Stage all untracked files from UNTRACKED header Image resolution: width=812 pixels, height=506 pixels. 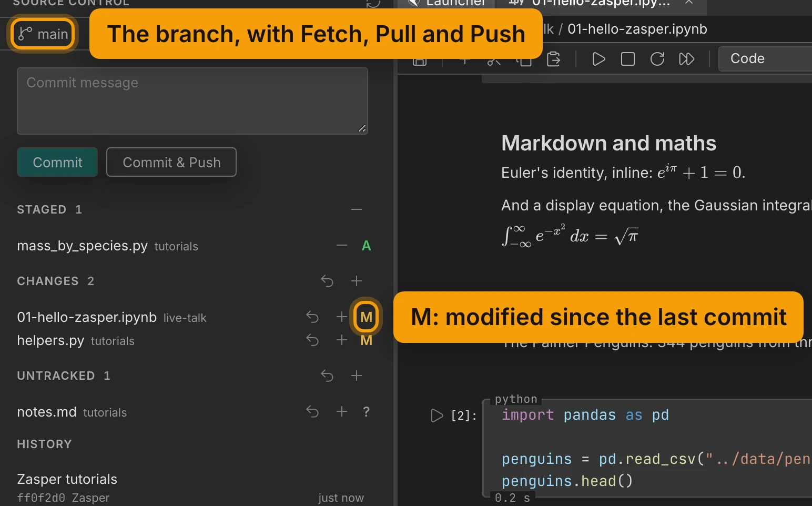(357, 376)
